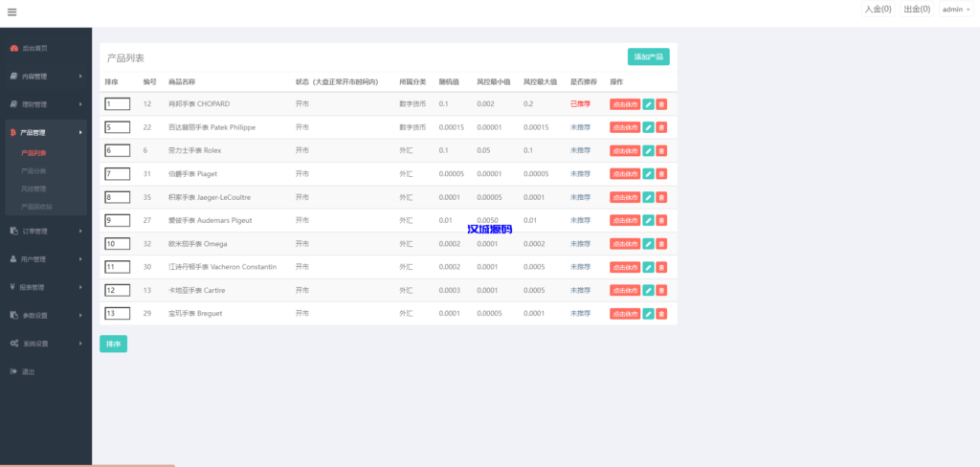Expand 用户管理 sidebar menu
The height and width of the screenshot is (467, 980).
pyautogui.click(x=46, y=258)
